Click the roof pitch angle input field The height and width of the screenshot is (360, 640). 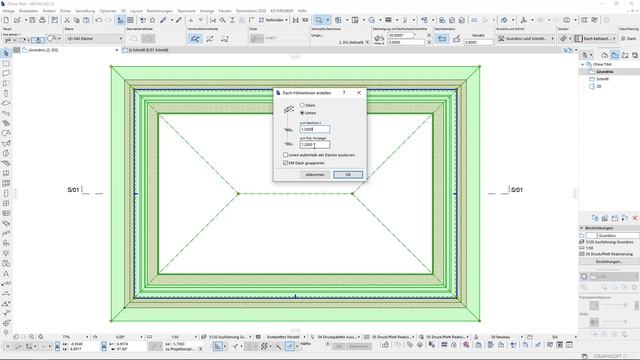point(401,36)
